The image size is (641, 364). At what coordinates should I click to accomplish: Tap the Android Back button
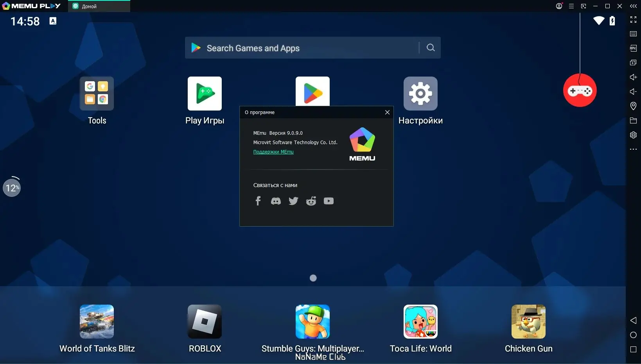(x=633, y=320)
